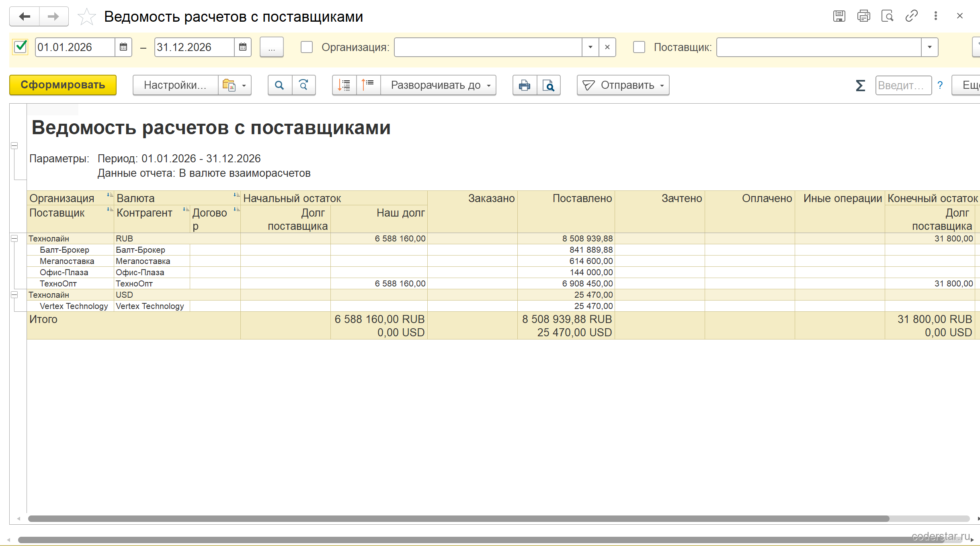Open calendar for end date 31.12.2026
The height and width of the screenshot is (546, 980).
(243, 47)
